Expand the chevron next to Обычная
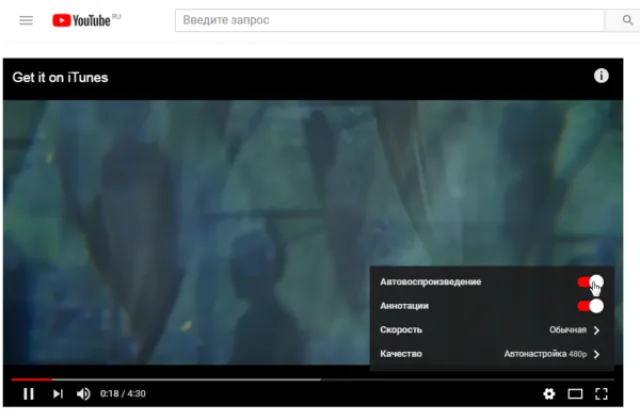The height and width of the screenshot is (420, 640). tap(597, 330)
